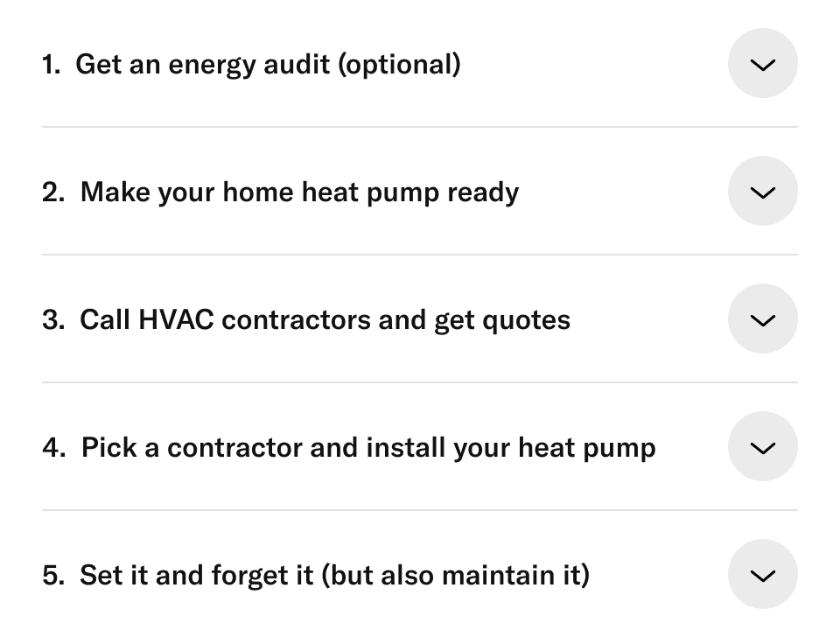Screen dimensions: 840x637
Task: Expand the energy audit section chevron
Action: coord(762,64)
